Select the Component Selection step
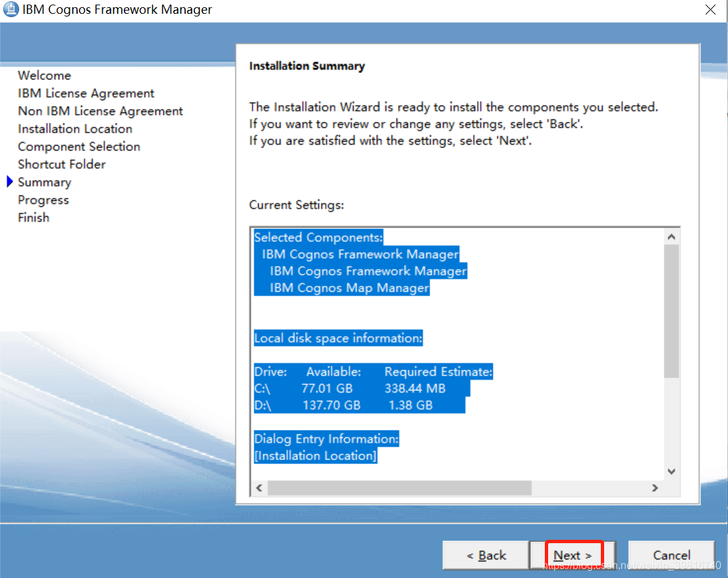 pyautogui.click(x=79, y=147)
